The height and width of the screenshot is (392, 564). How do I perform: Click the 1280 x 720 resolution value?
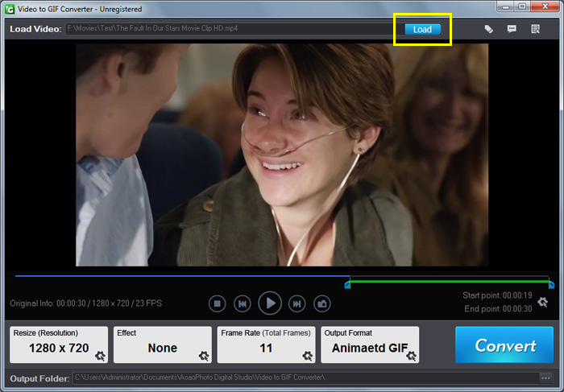(59, 349)
